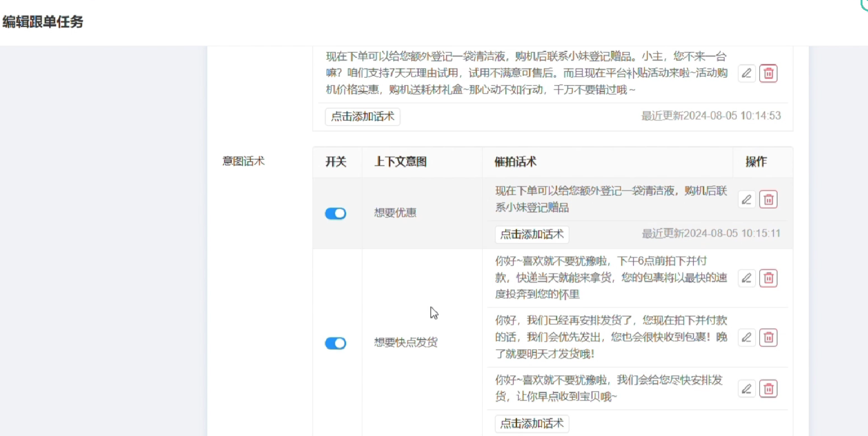Delete script ending 让你早点收到宝贝哦
The width and height of the screenshot is (868, 436).
point(768,388)
